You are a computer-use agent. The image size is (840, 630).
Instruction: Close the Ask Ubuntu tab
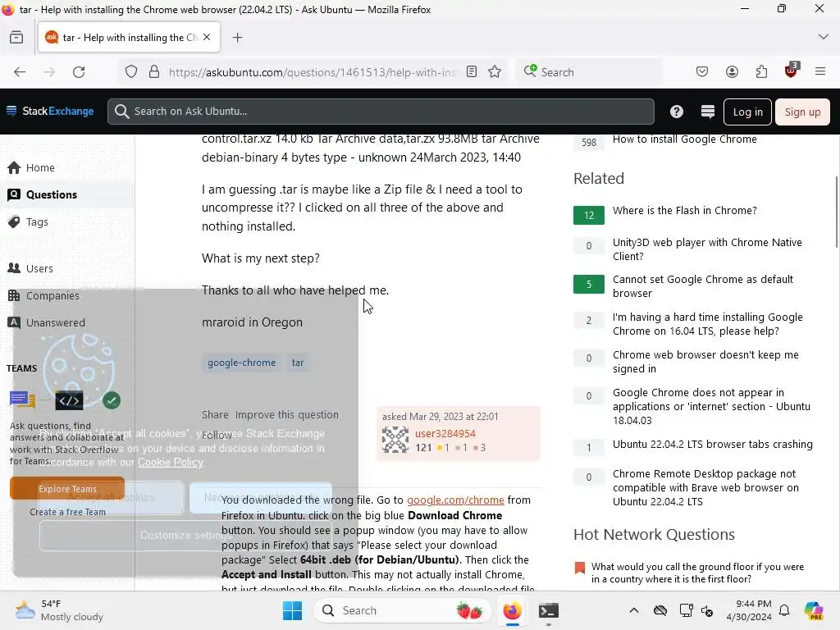tap(207, 37)
